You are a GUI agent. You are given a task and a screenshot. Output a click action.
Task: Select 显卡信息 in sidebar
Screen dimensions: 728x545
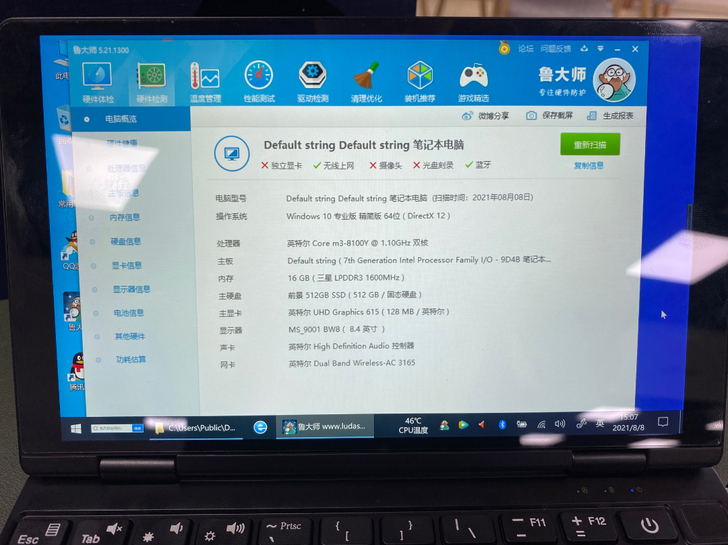[127, 266]
